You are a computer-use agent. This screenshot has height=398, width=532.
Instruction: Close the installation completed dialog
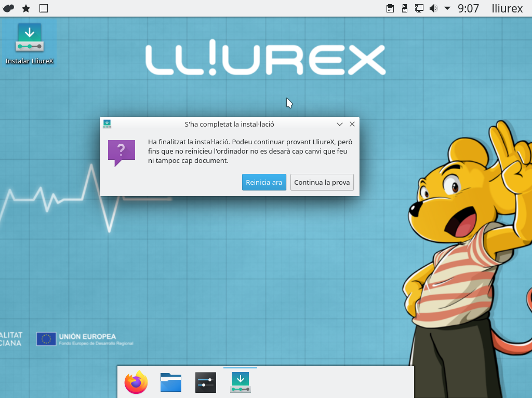pyautogui.click(x=352, y=124)
